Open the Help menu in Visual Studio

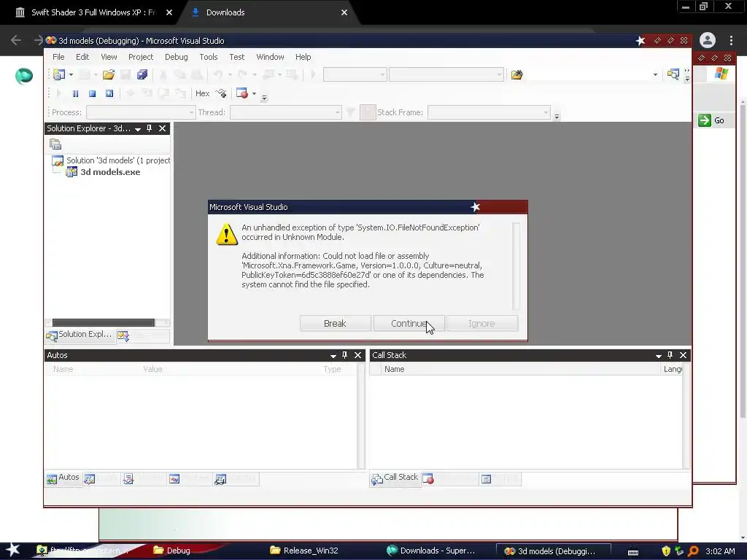pos(303,57)
